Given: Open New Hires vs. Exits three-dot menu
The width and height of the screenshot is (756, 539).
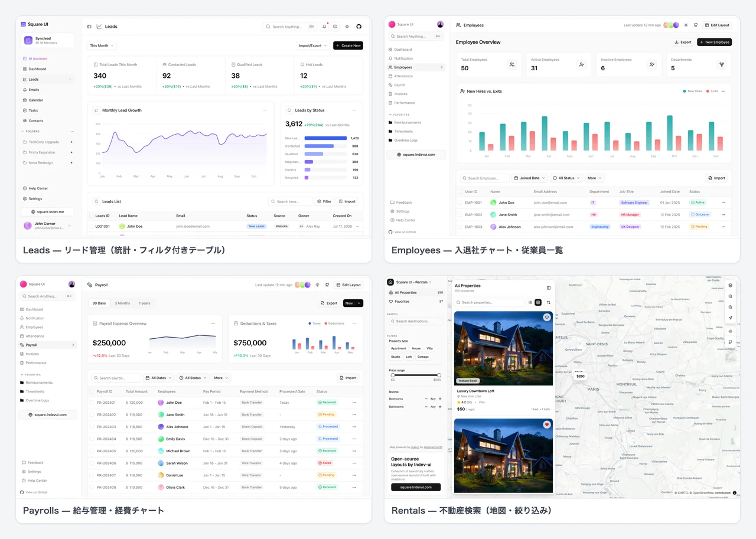Looking at the screenshot, I should point(724,92).
